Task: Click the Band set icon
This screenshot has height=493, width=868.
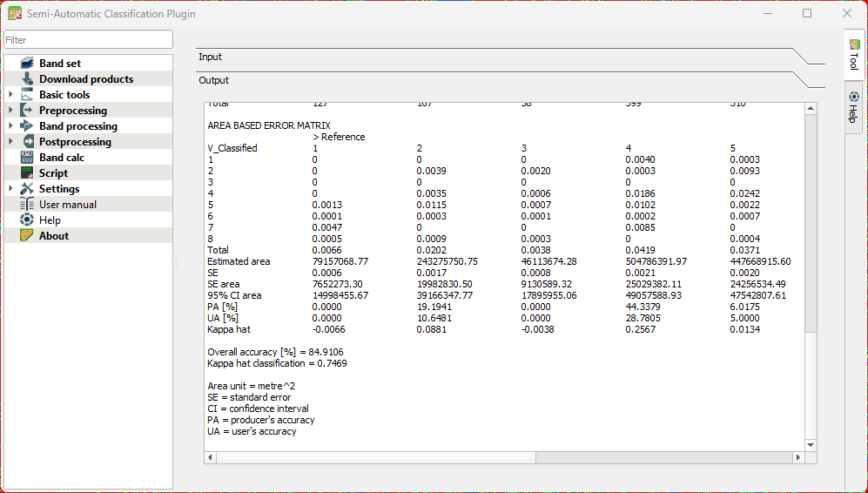Action: click(27, 64)
